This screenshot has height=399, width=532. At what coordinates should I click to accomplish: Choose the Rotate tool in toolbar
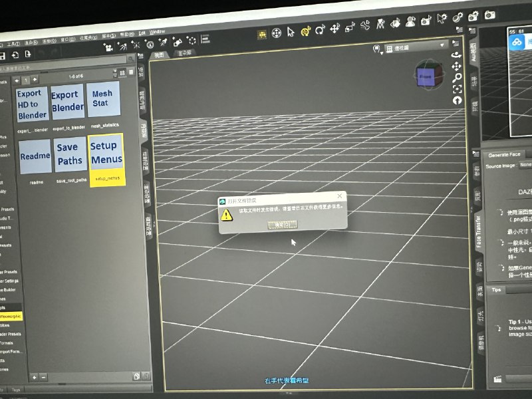pos(320,30)
